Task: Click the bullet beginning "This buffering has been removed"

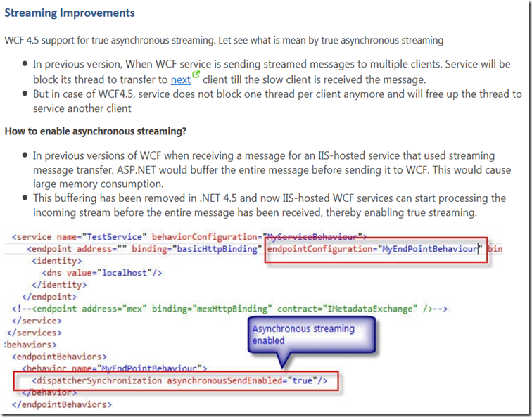Action: (x=270, y=205)
